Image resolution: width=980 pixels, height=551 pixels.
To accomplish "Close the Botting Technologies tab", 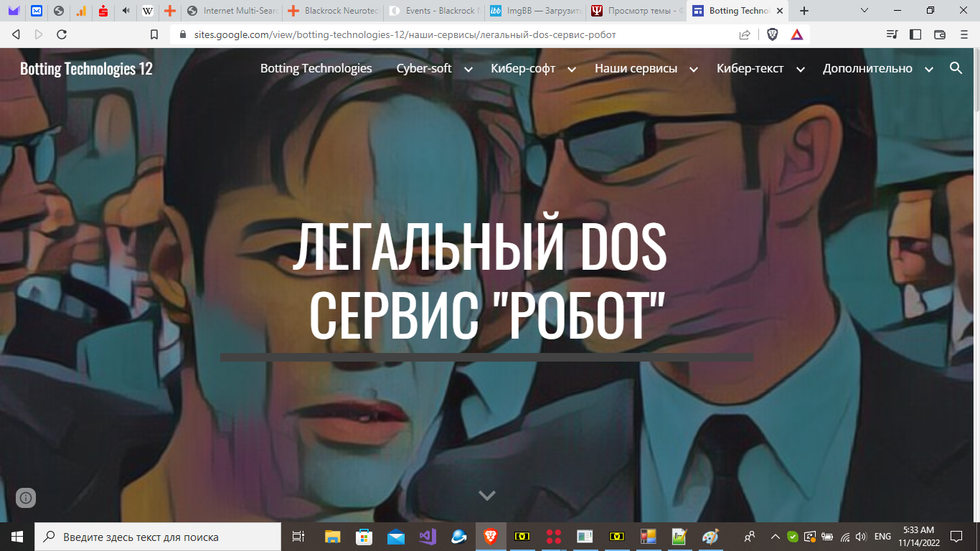I will (780, 11).
